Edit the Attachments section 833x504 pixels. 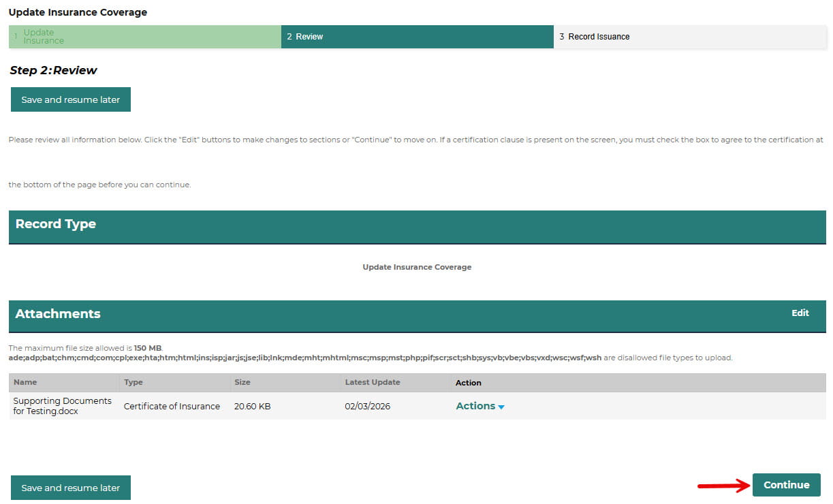tap(800, 313)
